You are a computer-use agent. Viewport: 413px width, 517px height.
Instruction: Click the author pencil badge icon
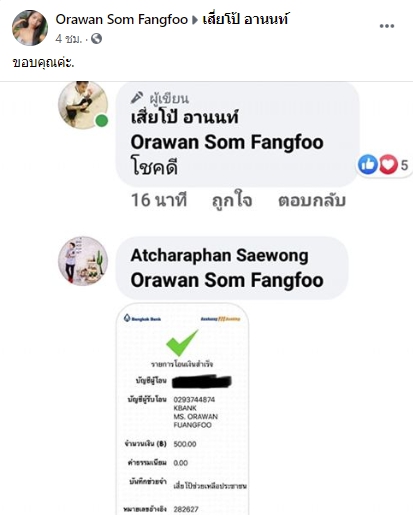(137, 98)
